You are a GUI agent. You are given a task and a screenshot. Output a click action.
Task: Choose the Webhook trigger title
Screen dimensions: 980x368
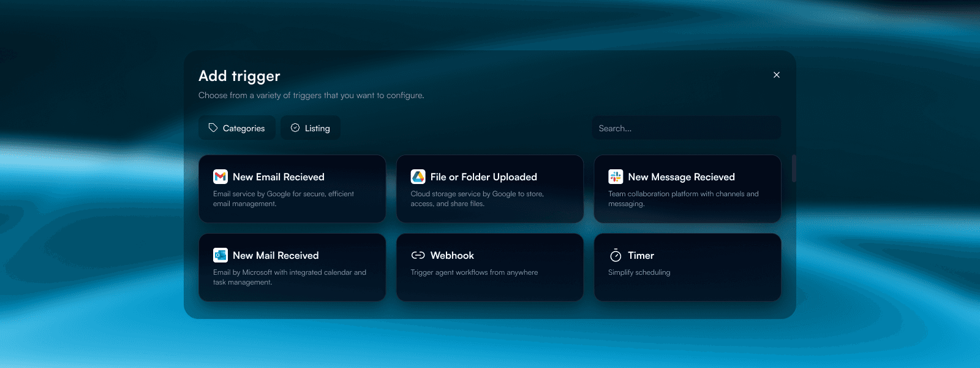point(452,255)
